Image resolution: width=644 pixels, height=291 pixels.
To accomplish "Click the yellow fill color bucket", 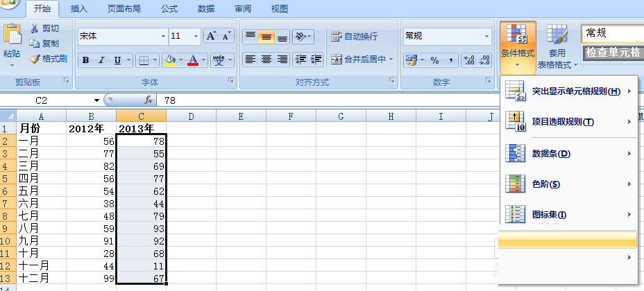I will coord(169,60).
